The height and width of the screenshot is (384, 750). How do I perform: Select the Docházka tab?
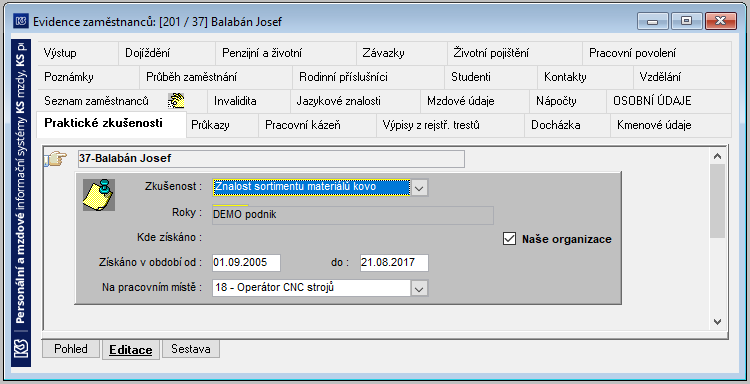[567, 125]
